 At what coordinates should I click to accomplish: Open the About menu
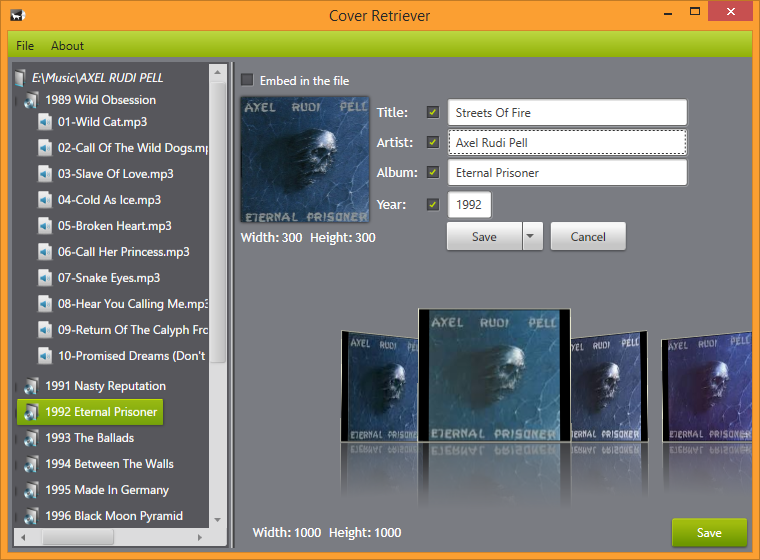coord(67,46)
